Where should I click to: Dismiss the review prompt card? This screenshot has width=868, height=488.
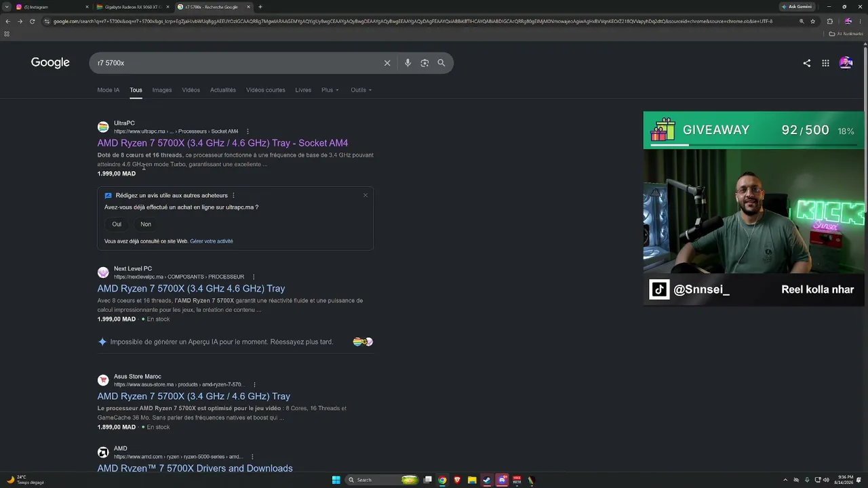(x=366, y=195)
